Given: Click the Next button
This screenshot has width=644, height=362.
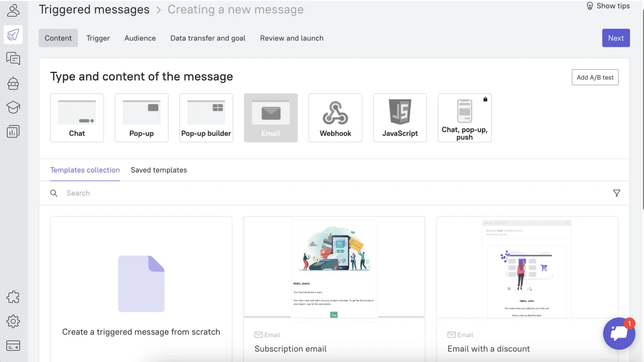Looking at the screenshot, I should point(616,38).
